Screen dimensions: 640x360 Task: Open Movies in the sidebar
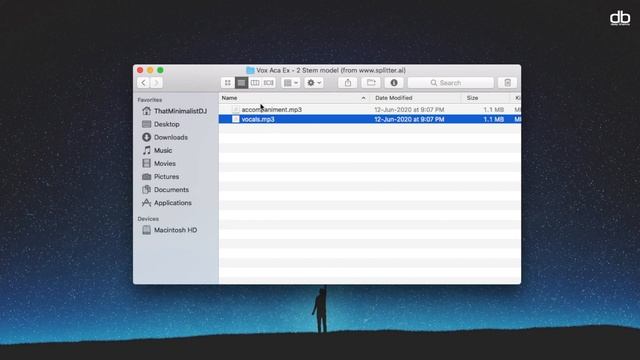(x=159, y=163)
